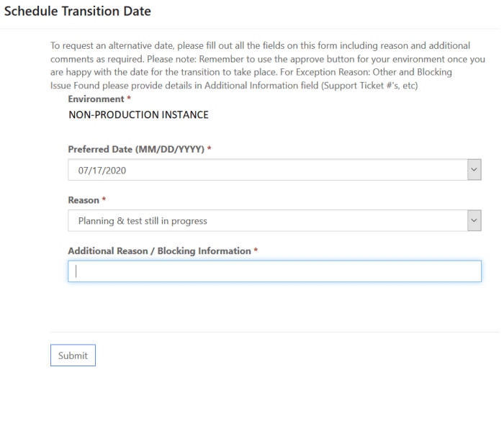
Task: Expand the Reason dropdown arrow
Action: [x=474, y=221]
